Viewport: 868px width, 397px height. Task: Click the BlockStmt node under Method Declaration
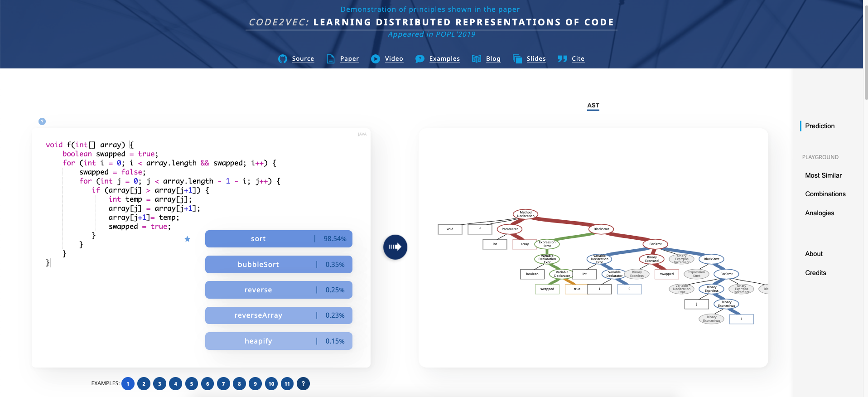601,229
